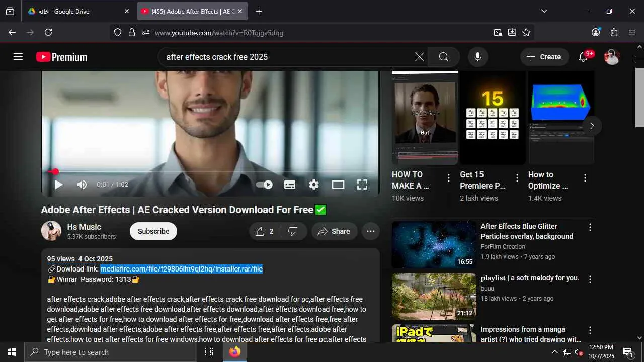Image resolution: width=644 pixels, height=362 pixels.
Task: Share the video
Action: pyautogui.click(x=335, y=231)
